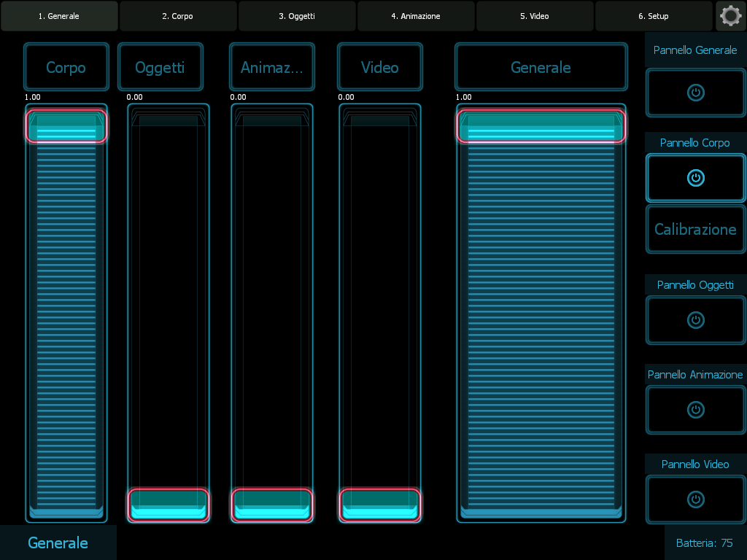This screenshot has width=747, height=560.
Task: Click the Oggetti fader handle at bottom
Action: point(169,505)
